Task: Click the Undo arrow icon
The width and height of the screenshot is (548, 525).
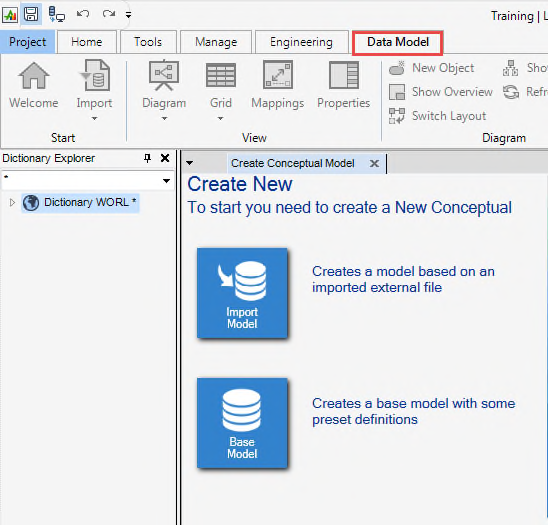Action: pyautogui.click(x=83, y=14)
